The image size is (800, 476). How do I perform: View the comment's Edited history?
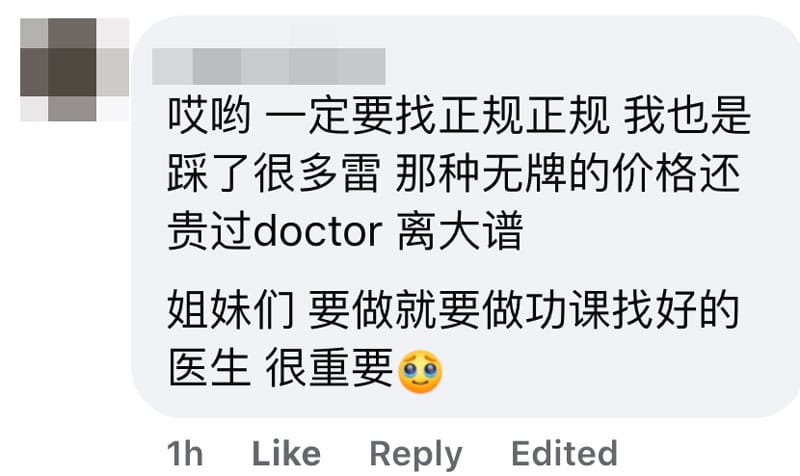564,453
